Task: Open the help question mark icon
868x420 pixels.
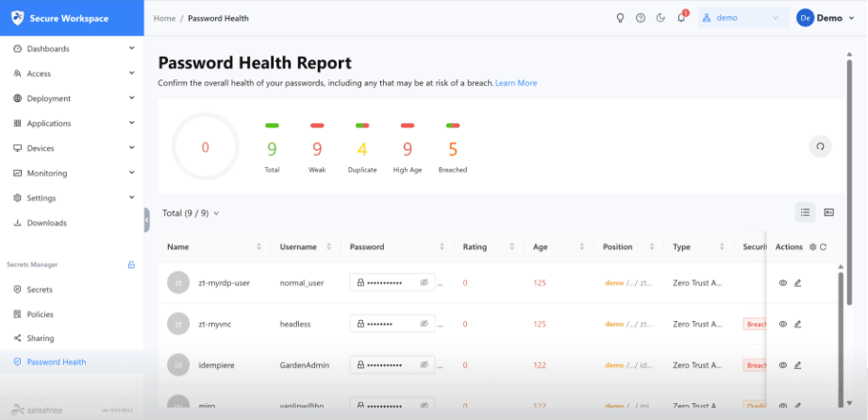Action: coord(641,18)
